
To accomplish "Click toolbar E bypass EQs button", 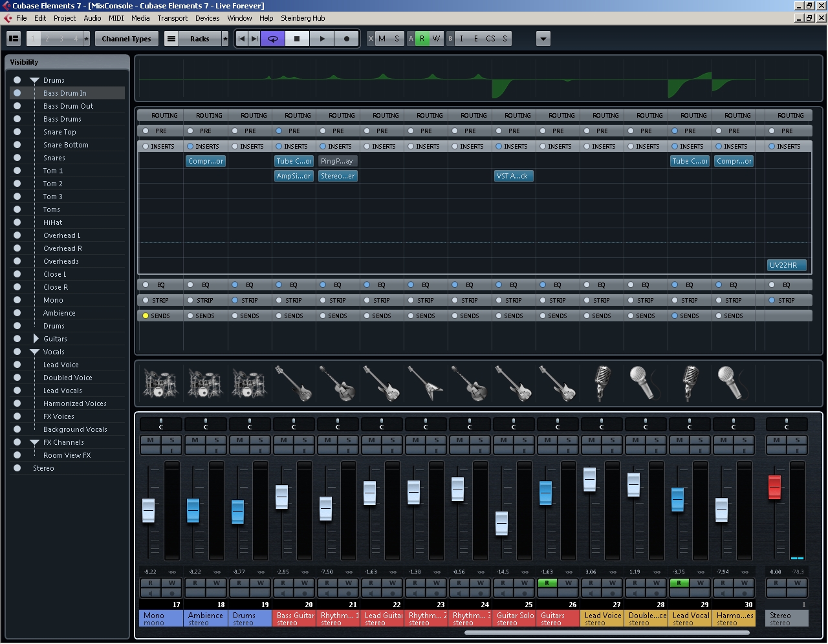I will click(x=476, y=39).
